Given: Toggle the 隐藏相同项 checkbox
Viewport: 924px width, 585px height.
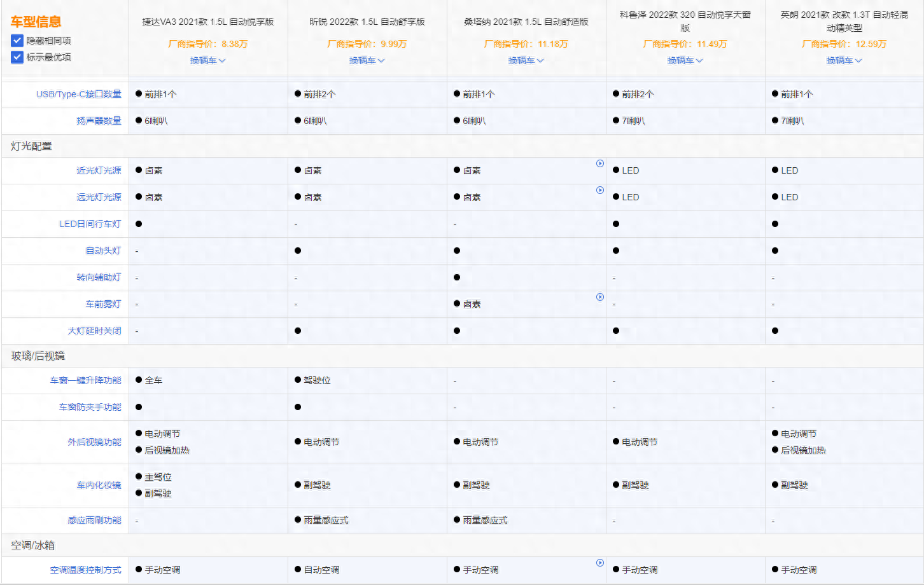Looking at the screenshot, I should click(x=17, y=41).
